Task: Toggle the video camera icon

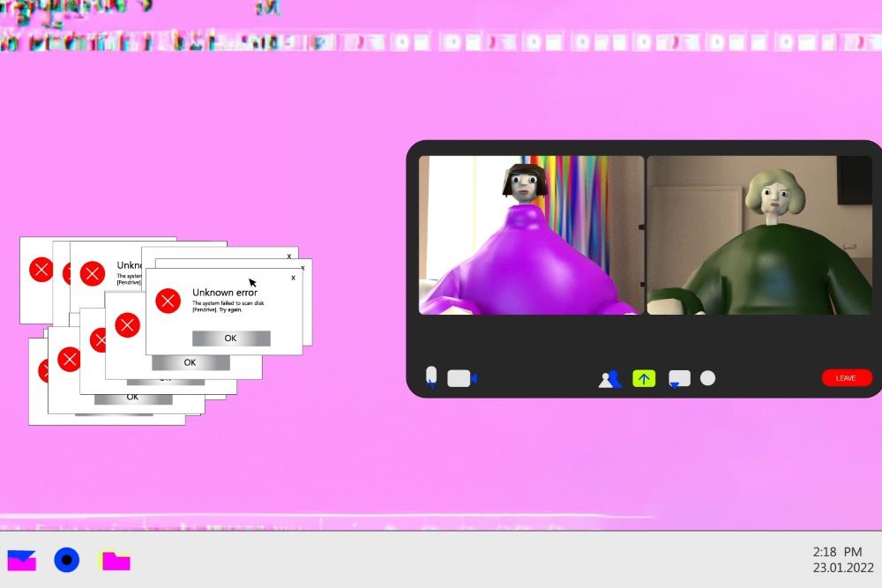Action: click(x=461, y=378)
